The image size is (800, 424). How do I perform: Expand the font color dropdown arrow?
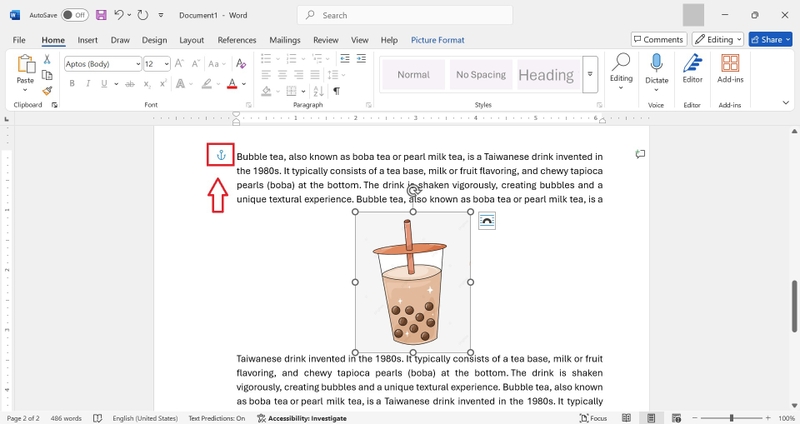tap(244, 84)
